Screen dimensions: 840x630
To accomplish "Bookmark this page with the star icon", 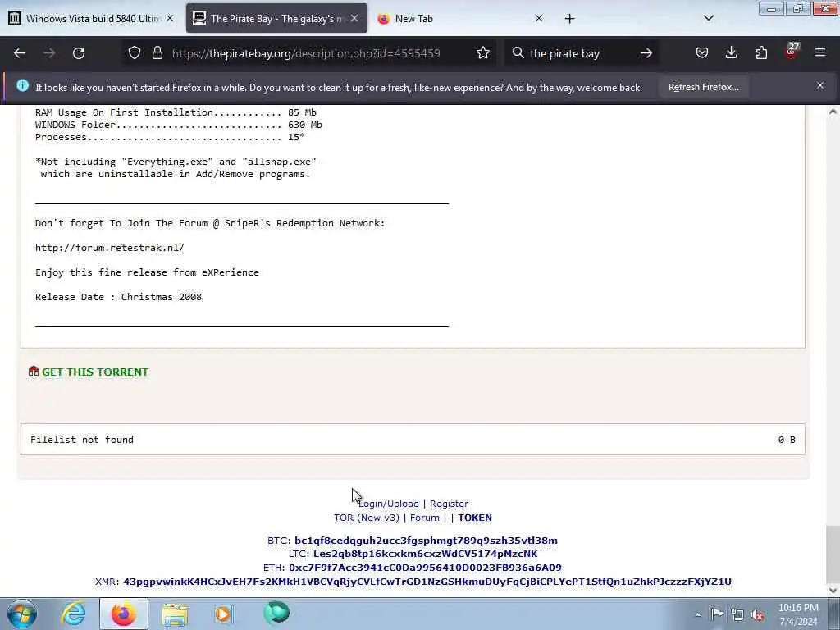I will click(x=483, y=53).
